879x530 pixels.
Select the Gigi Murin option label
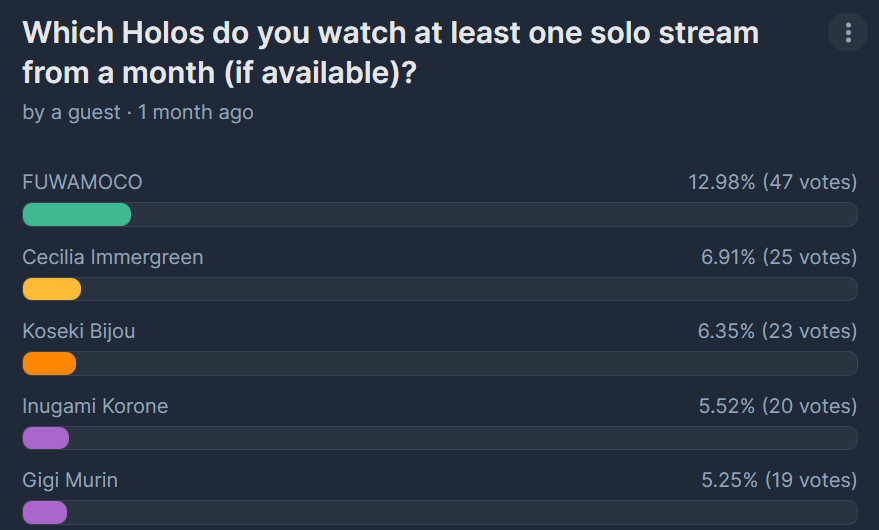pos(70,480)
